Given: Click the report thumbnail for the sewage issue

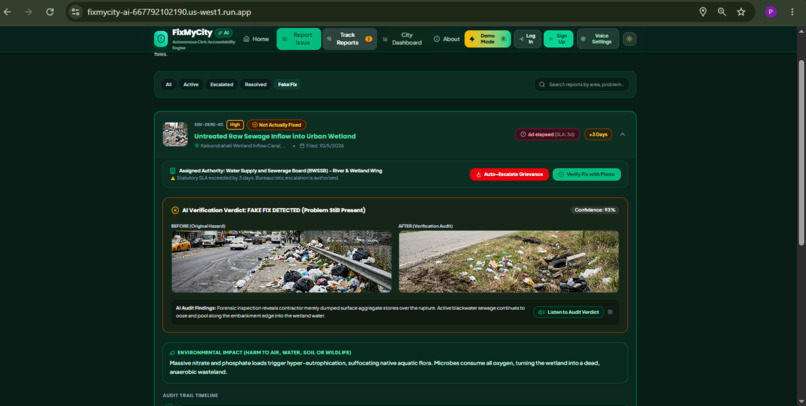Looking at the screenshot, I should (x=175, y=134).
